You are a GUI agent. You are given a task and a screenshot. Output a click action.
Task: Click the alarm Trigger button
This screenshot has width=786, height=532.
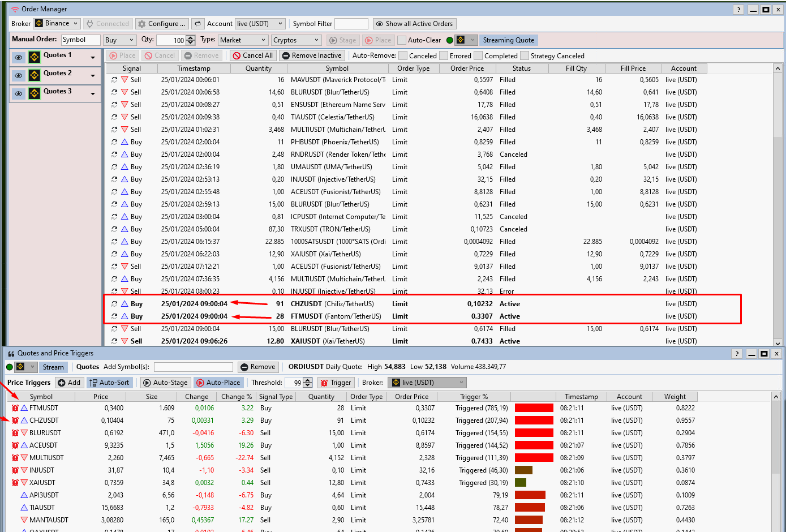click(x=336, y=383)
